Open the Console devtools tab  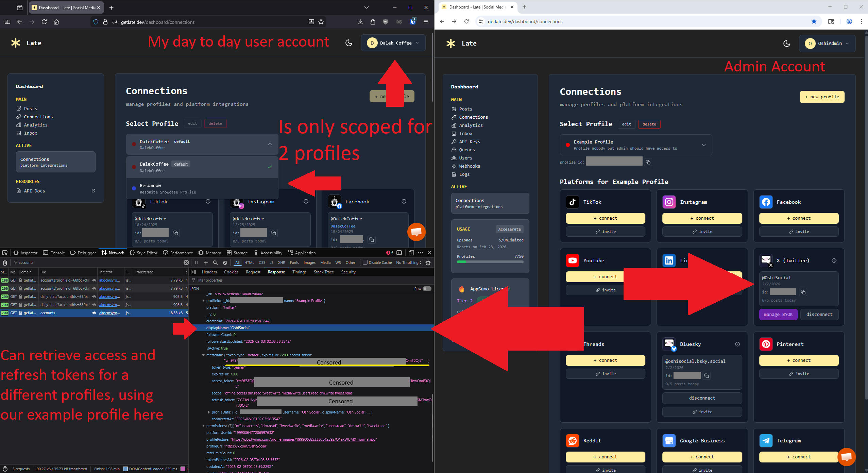[54, 253]
